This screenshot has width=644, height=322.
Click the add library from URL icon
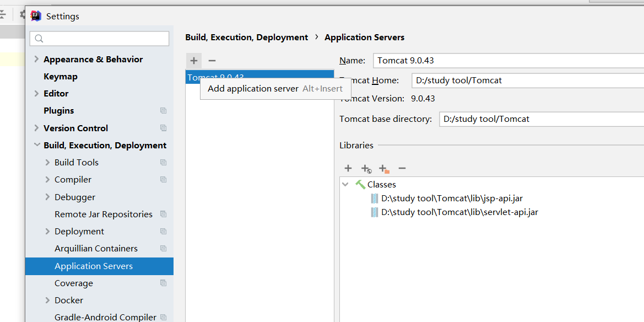[x=366, y=169]
